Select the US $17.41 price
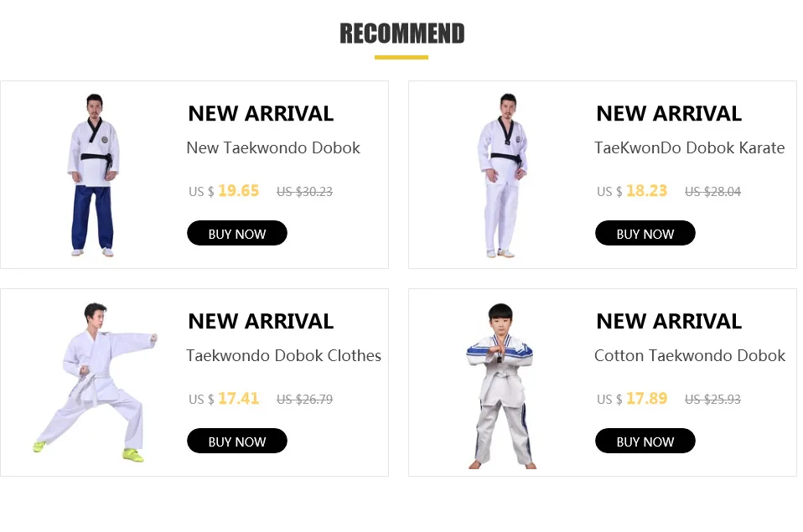Screen dimensions: 803x532 [x=224, y=398]
